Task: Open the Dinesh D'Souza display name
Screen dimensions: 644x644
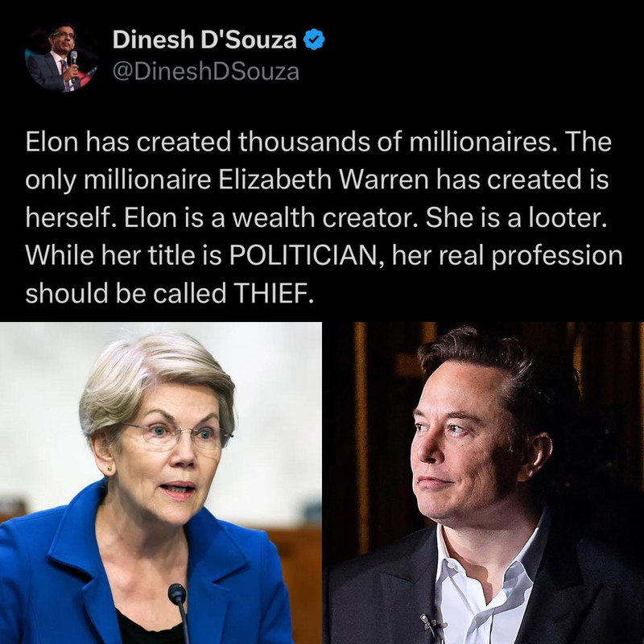Action: 204,39
